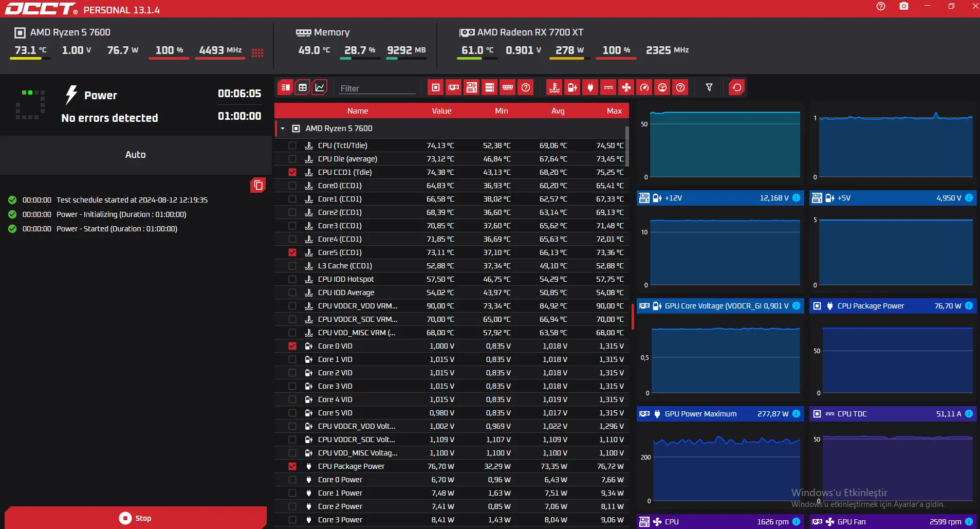Open the funnel filter options

click(709, 87)
